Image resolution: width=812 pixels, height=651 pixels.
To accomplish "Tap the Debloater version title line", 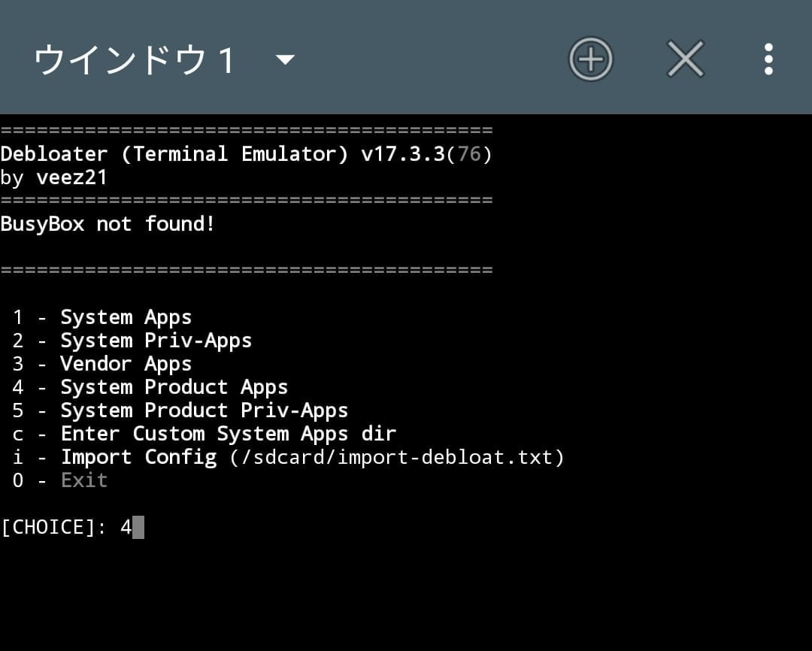I will point(246,154).
